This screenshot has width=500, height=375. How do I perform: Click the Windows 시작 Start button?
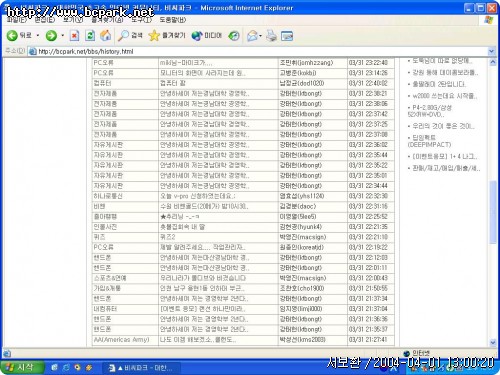coord(22,367)
